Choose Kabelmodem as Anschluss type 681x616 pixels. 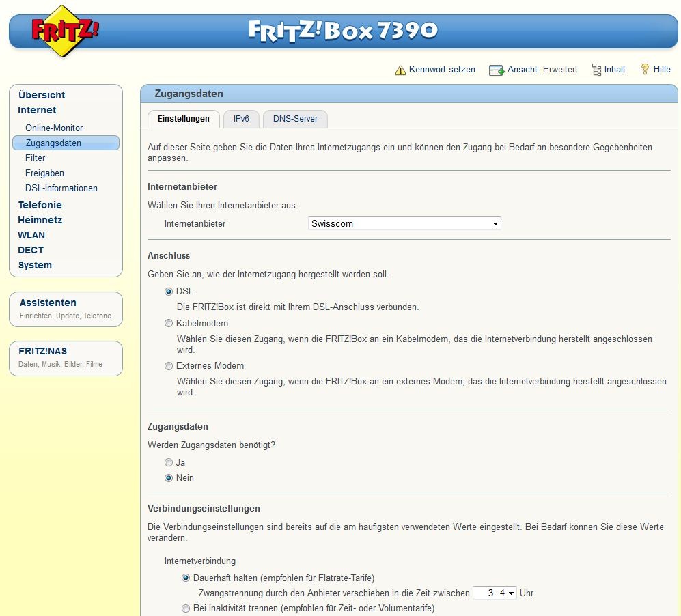tap(169, 323)
